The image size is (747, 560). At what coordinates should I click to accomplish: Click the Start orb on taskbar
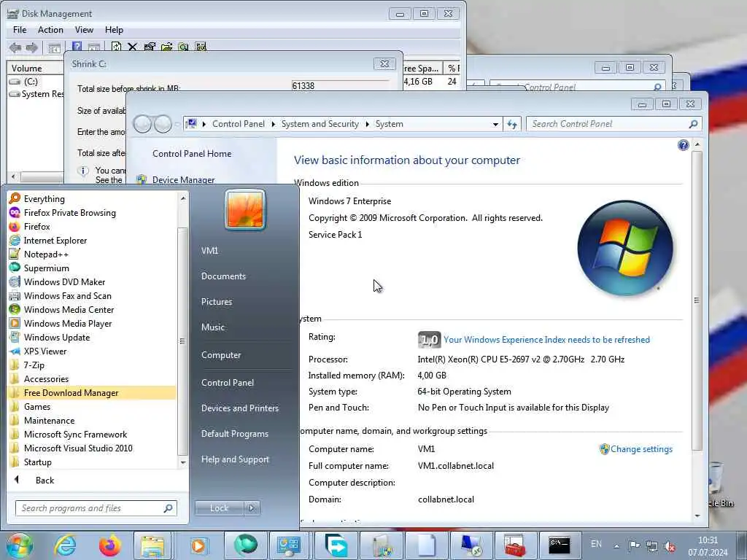point(20,545)
